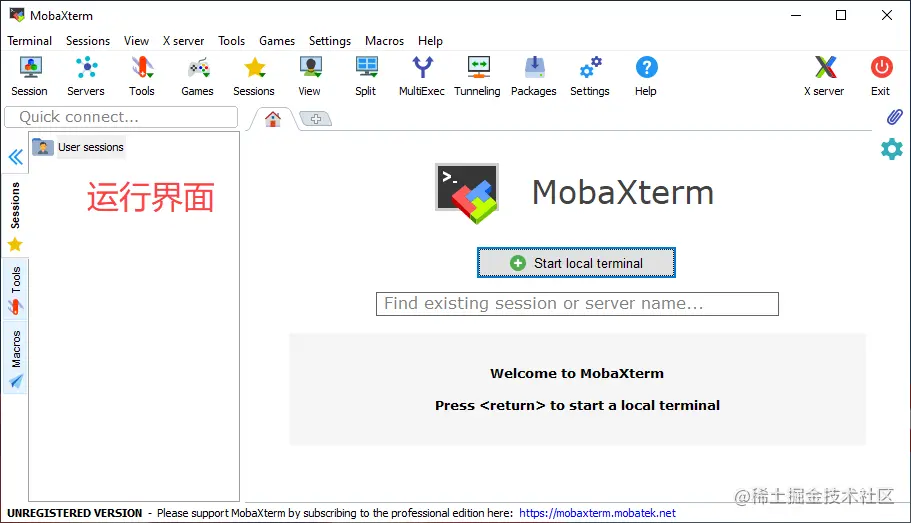
Task: Open the Games menu in menu bar
Action: pyautogui.click(x=277, y=41)
